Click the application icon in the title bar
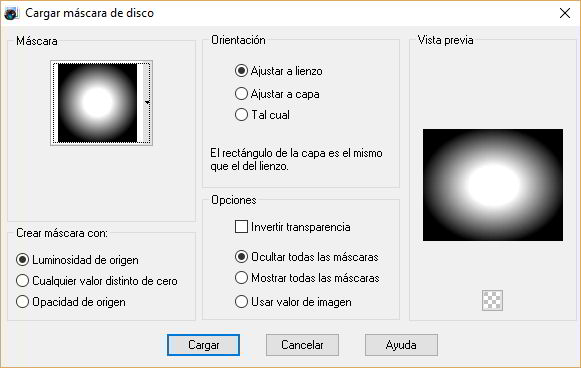The width and height of the screenshot is (581, 368). (11, 13)
